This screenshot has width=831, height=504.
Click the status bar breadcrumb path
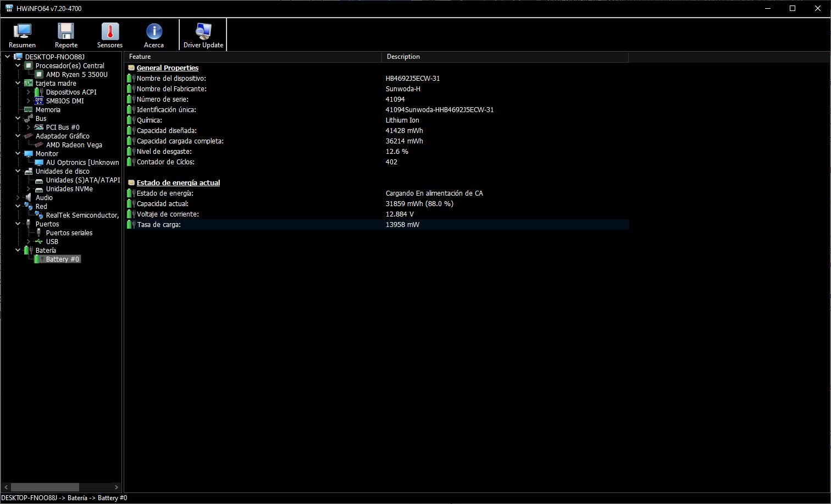point(64,498)
